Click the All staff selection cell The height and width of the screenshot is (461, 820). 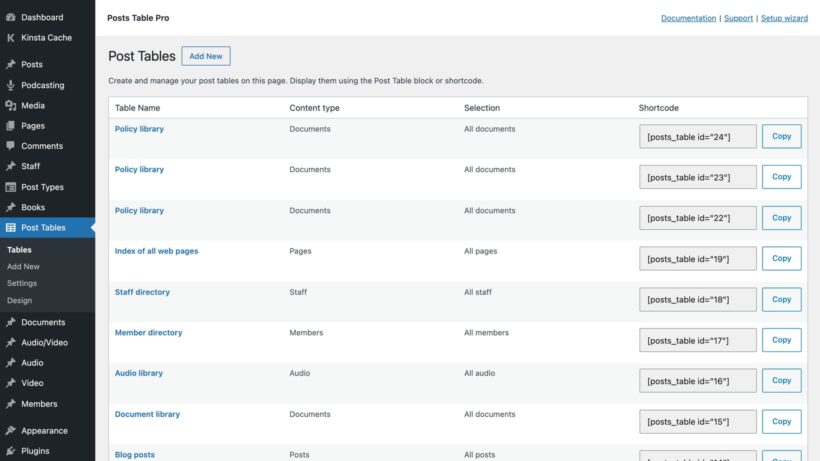point(477,292)
